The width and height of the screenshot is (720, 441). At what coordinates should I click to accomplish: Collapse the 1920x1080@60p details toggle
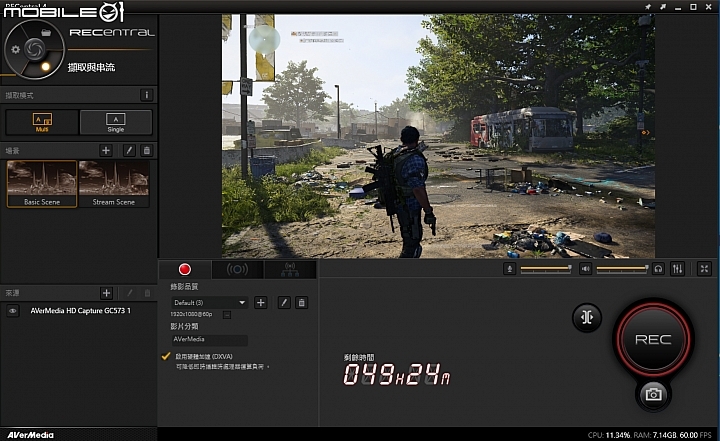tap(227, 315)
